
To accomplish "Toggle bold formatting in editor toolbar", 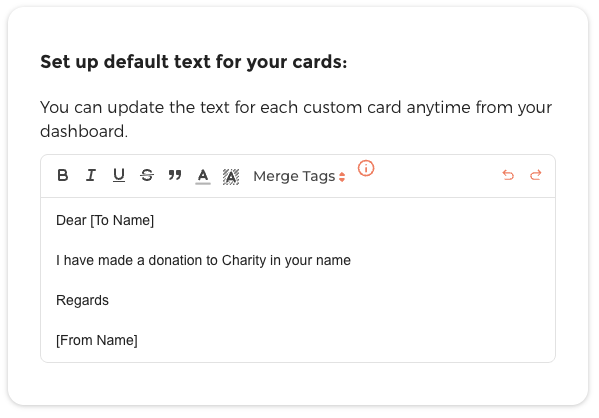I will coord(63,175).
